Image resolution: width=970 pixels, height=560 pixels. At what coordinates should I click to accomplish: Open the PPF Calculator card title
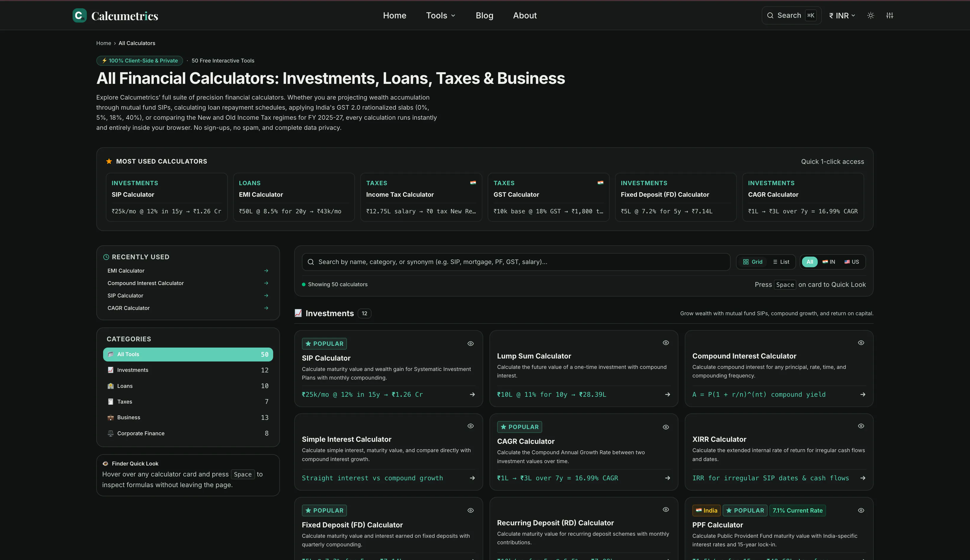[717, 525]
